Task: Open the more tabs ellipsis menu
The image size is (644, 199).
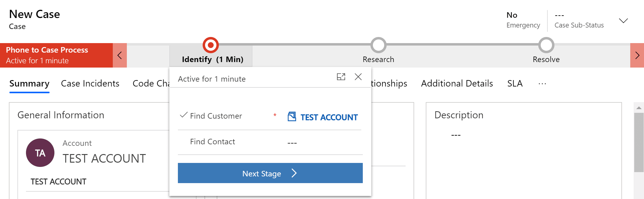Action: click(x=542, y=83)
